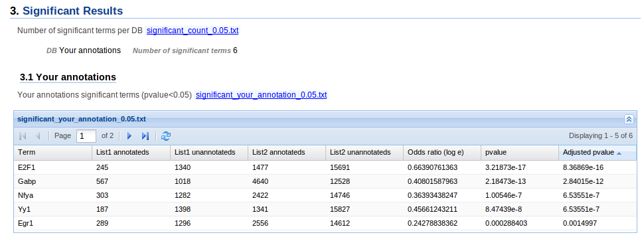The image size is (644, 241).
Task: Go to next page of results
Action: tap(129, 136)
